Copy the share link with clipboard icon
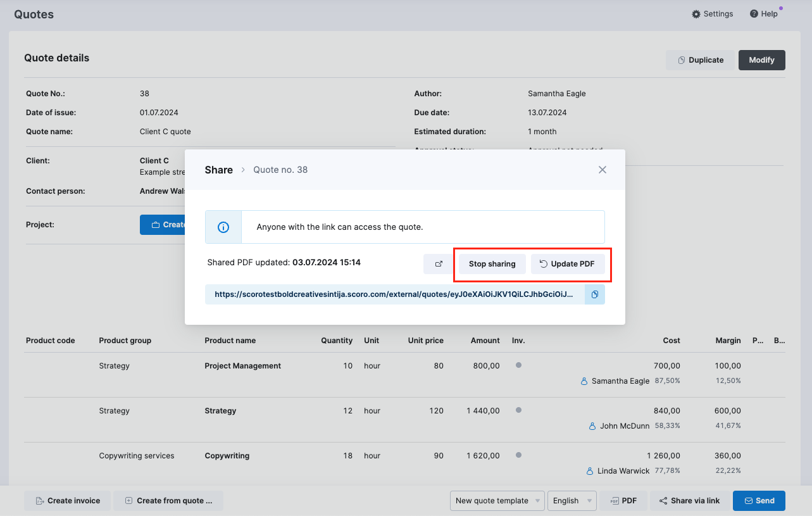 tap(595, 294)
